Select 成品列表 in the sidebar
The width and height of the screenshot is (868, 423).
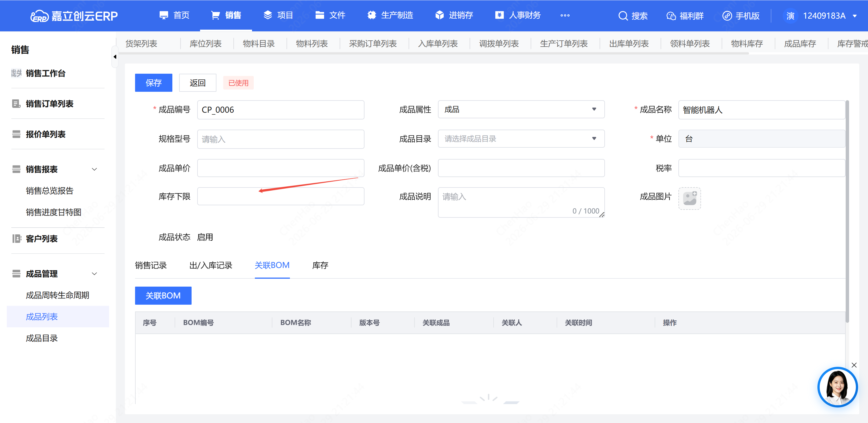tap(58, 317)
